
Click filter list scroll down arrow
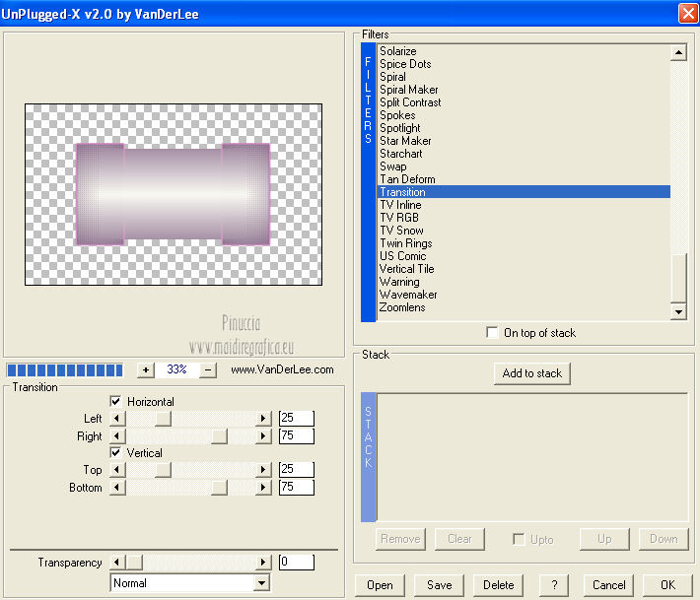(x=678, y=311)
